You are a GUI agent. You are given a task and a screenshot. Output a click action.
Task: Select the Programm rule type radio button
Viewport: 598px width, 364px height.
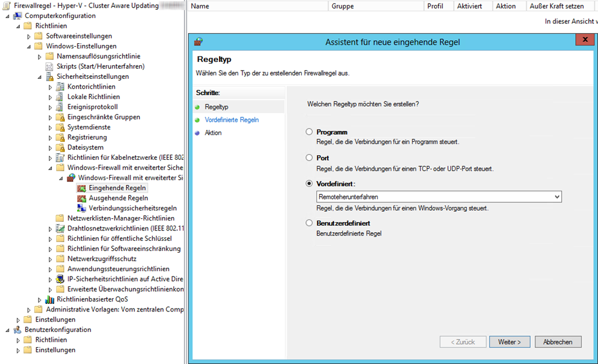point(309,132)
